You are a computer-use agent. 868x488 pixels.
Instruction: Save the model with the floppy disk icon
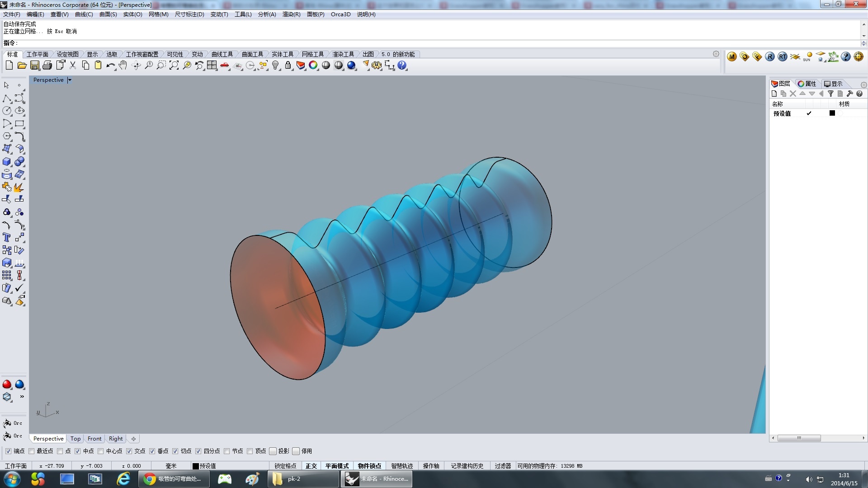[34, 66]
